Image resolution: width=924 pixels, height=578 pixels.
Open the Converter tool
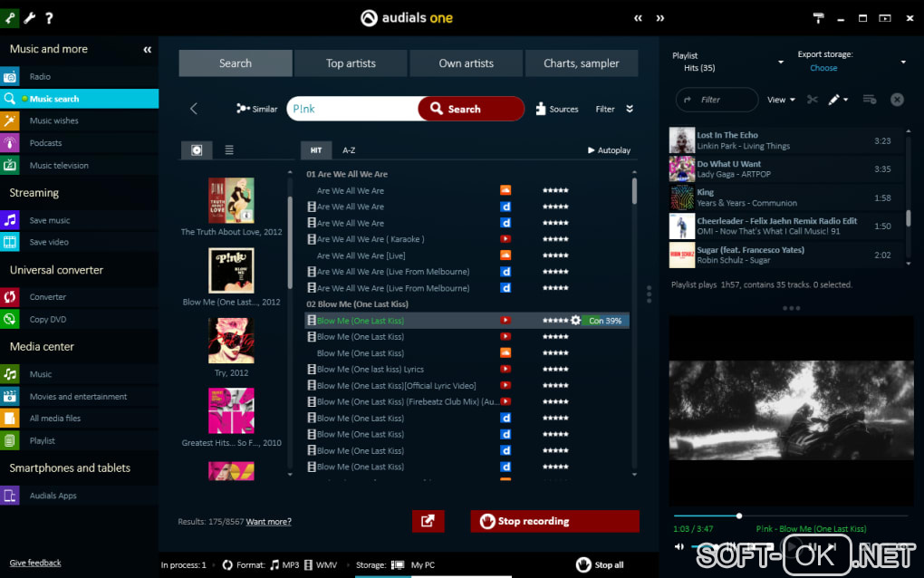click(x=79, y=297)
